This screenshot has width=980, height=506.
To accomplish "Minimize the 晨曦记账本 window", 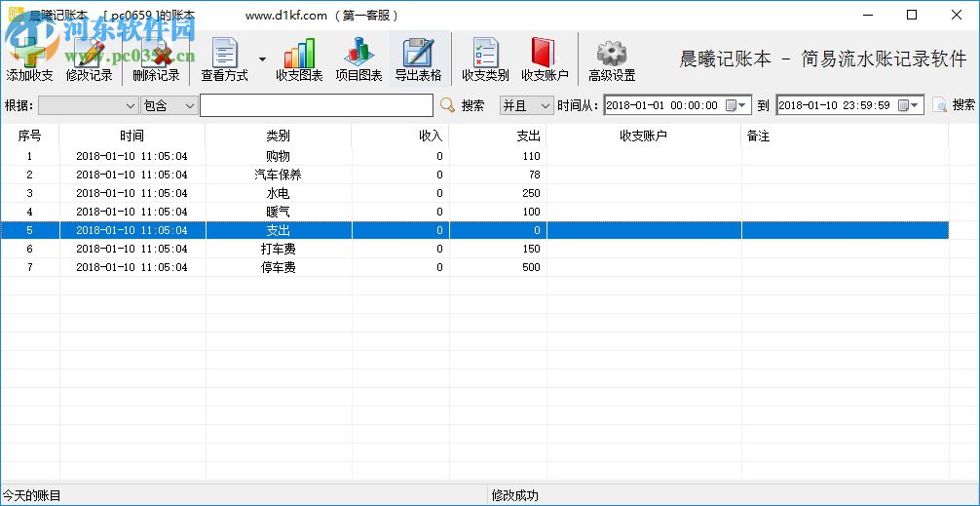I will click(x=868, y=15).
